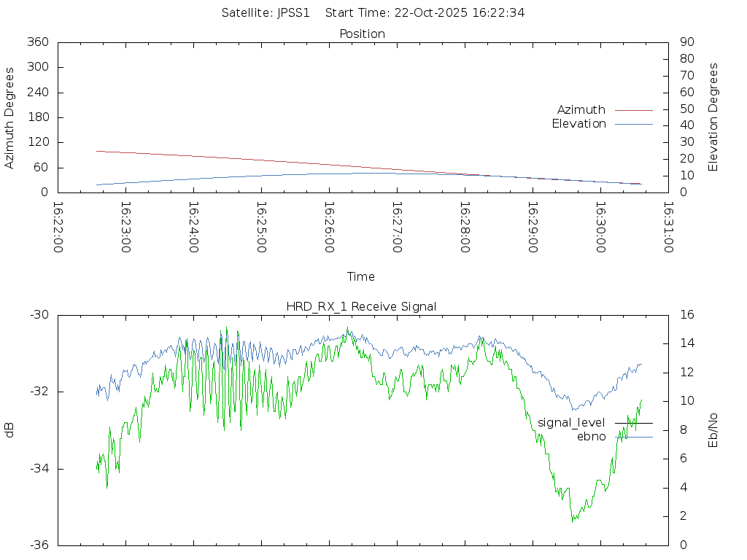
Task: Click the Azimuth legend red line sample
Action: coord(633,110)
